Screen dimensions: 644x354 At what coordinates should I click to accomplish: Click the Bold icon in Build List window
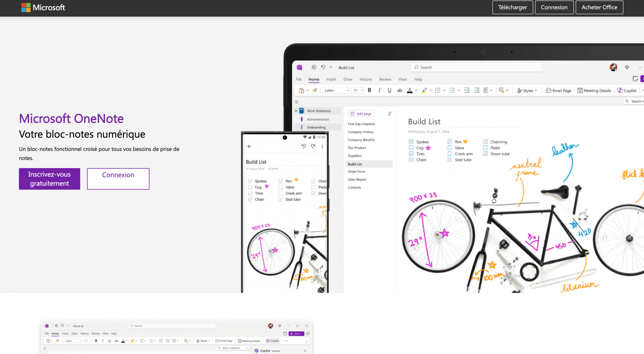tap(369, 90)
